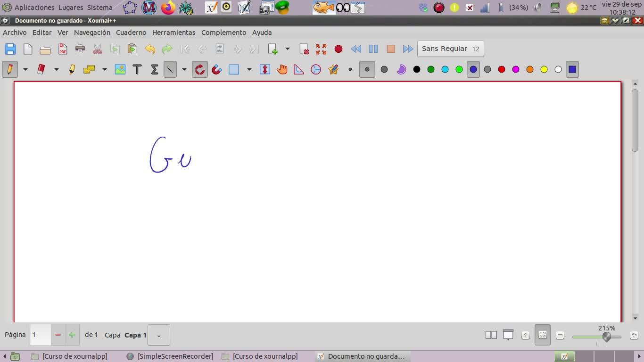Click the Paste clipboard icon
This screenshot has width=644, height=362.
click(132, 49)
